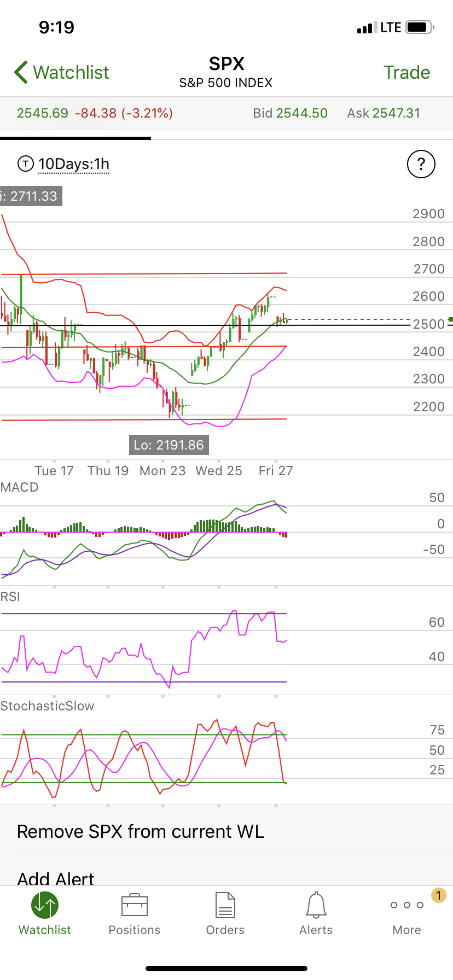Select Add Alert option
The height and width of the screenshot is (980, 453).
click(226, 871)
